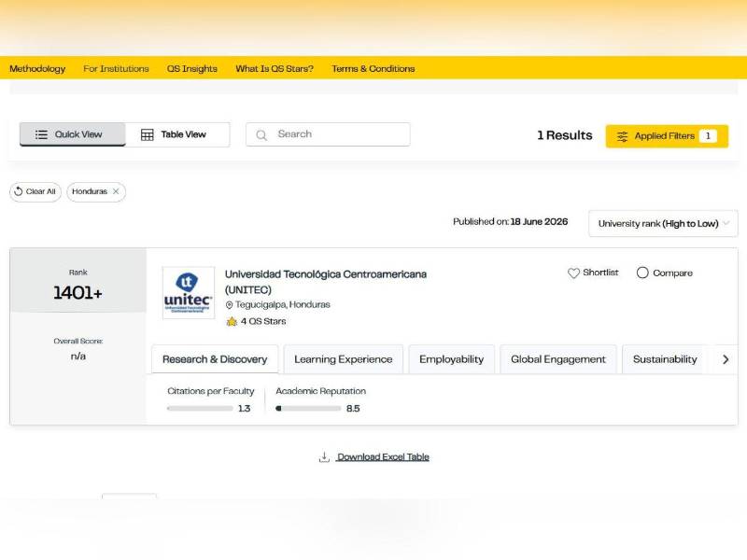Click the Tegucigalpa location pin icon

(x=229, y=305)
